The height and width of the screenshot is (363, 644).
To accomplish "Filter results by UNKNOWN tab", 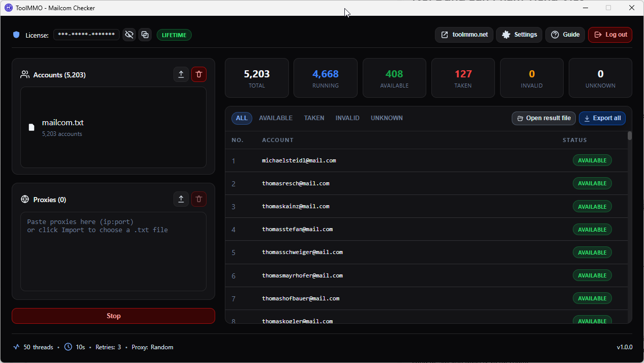I will tap(387, 118).
